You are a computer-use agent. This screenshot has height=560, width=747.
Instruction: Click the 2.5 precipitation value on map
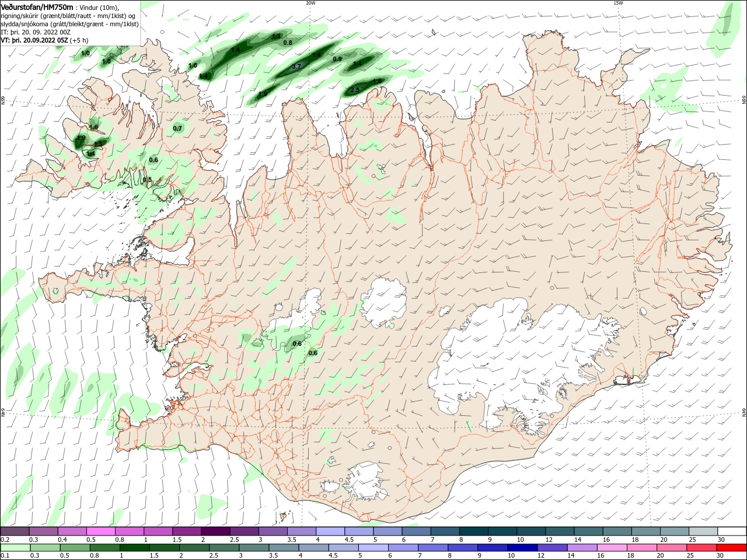[355, 90]
